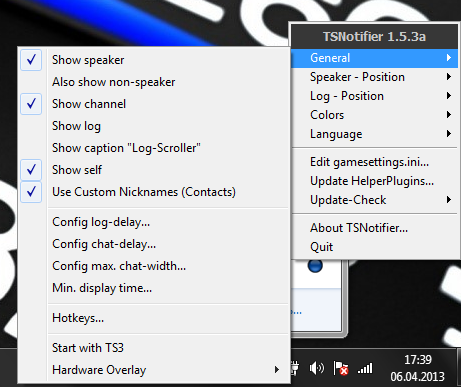Open Config chat-delay dialog
Viewport: 461px width, 387px height.
(x=153, y=244)
